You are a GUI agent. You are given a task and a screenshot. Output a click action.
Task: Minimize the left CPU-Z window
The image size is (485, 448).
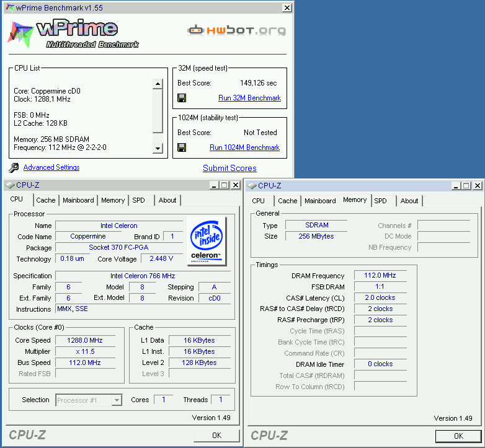point(214,185)
